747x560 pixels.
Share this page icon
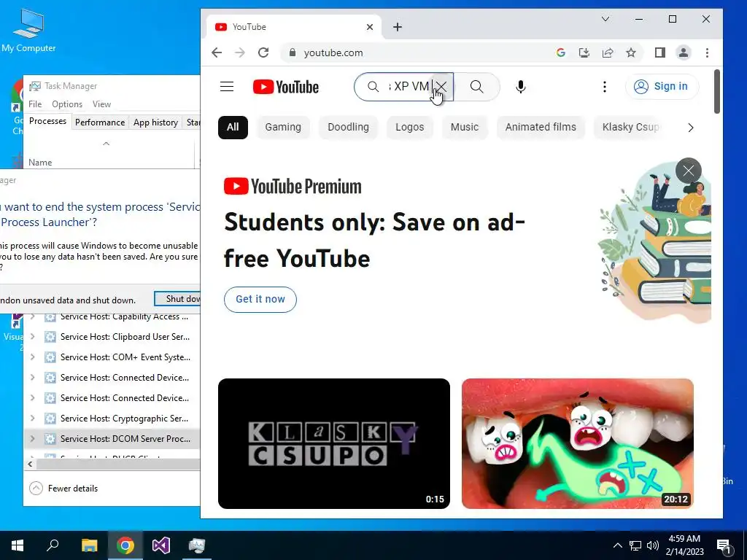coord(608,52)
